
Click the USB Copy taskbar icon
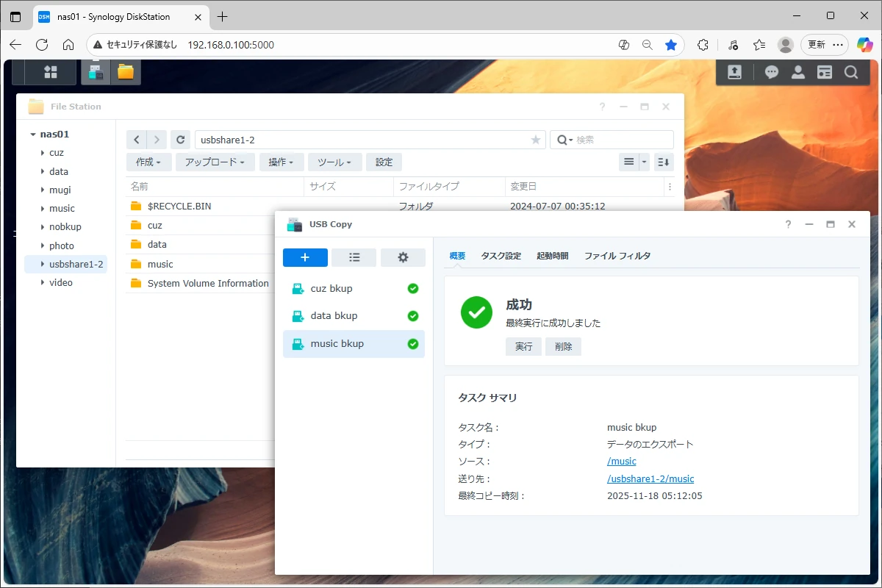pos(95,72)
